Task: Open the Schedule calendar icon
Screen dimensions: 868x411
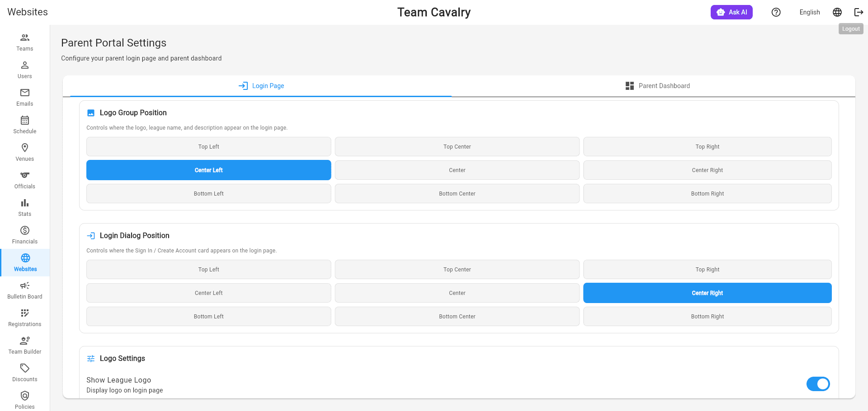Action: 25,120
